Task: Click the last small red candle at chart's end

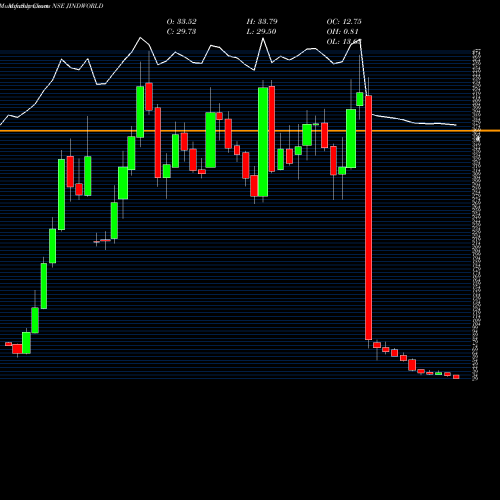Action: tap(456, 377)
